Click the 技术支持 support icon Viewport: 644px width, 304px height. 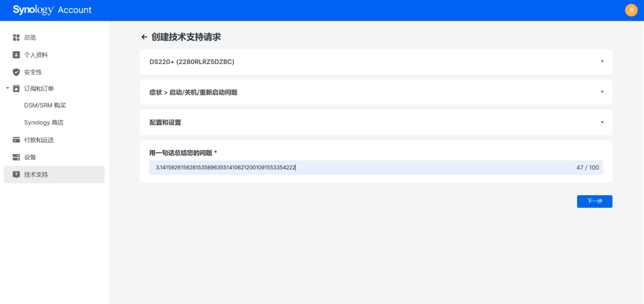click(16, 174)
